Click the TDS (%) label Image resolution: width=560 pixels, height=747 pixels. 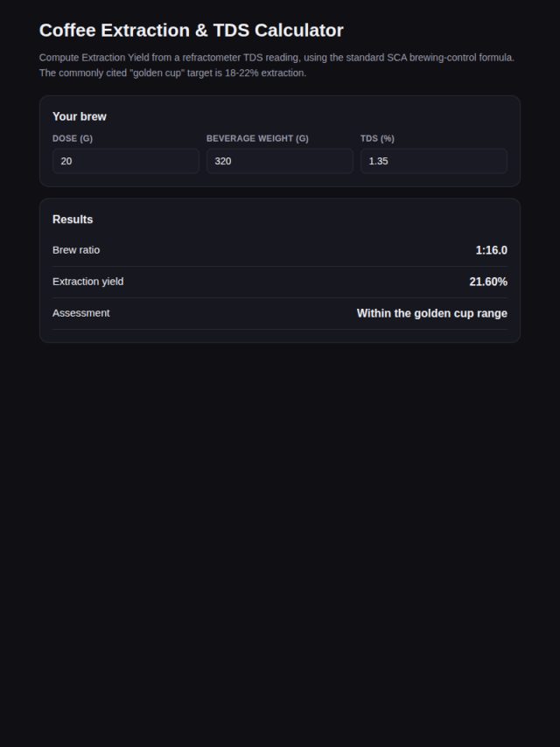coord(377,138)
